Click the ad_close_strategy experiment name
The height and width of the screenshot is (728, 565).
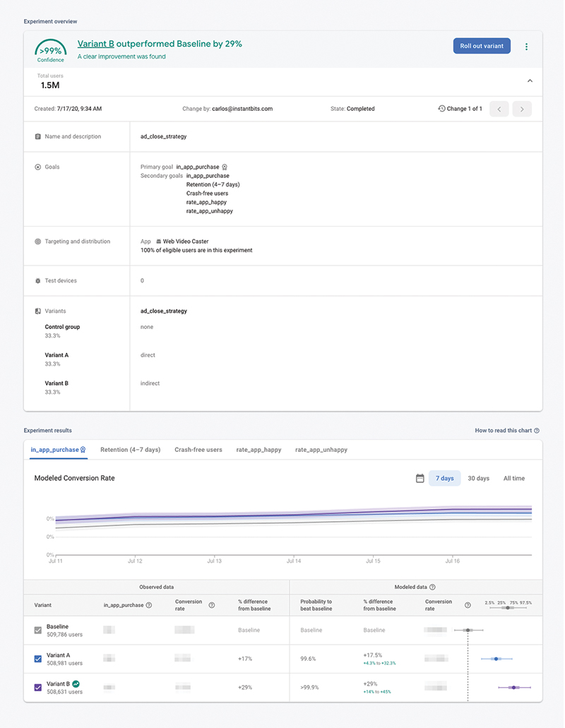[163, 136]
